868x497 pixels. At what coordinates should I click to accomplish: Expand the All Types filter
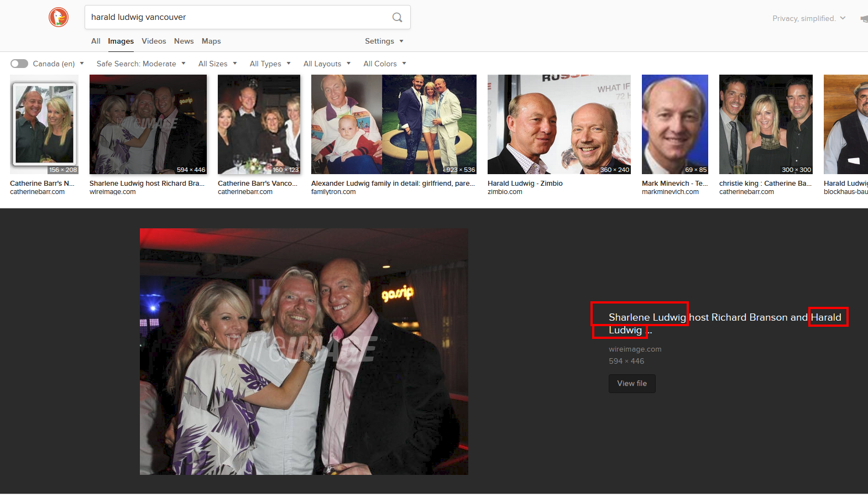click(x=270, y=64)
